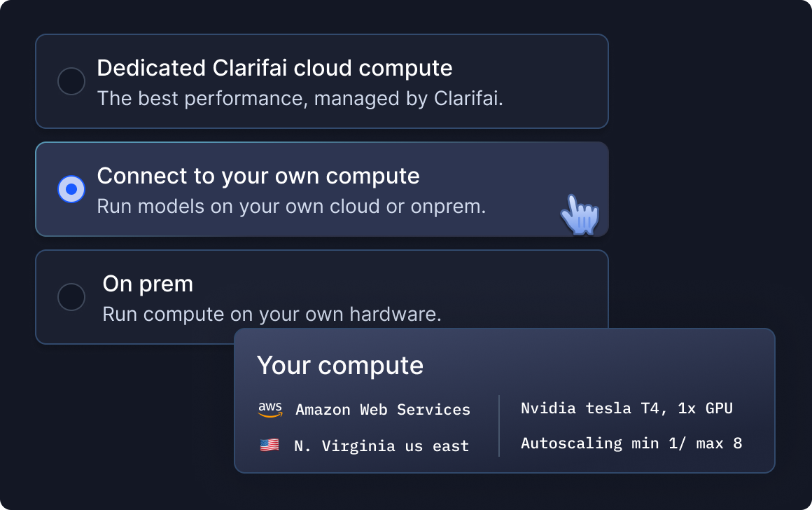Click the Your compute heading
812x510 pixels.
340,365
